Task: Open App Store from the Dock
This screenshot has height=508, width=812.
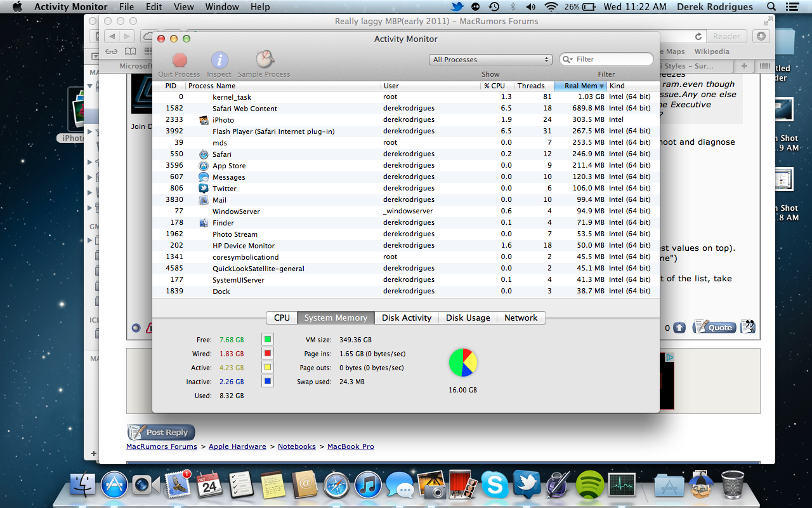Action: 115,486
